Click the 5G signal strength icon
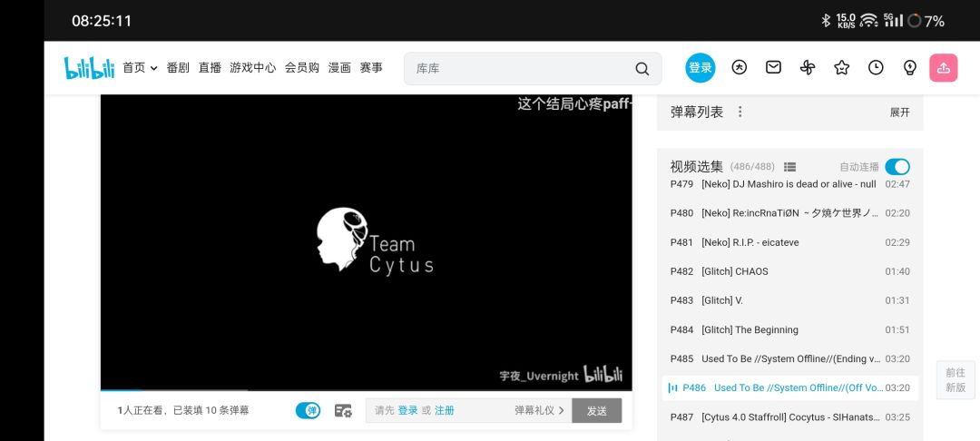 pos(893,21)
